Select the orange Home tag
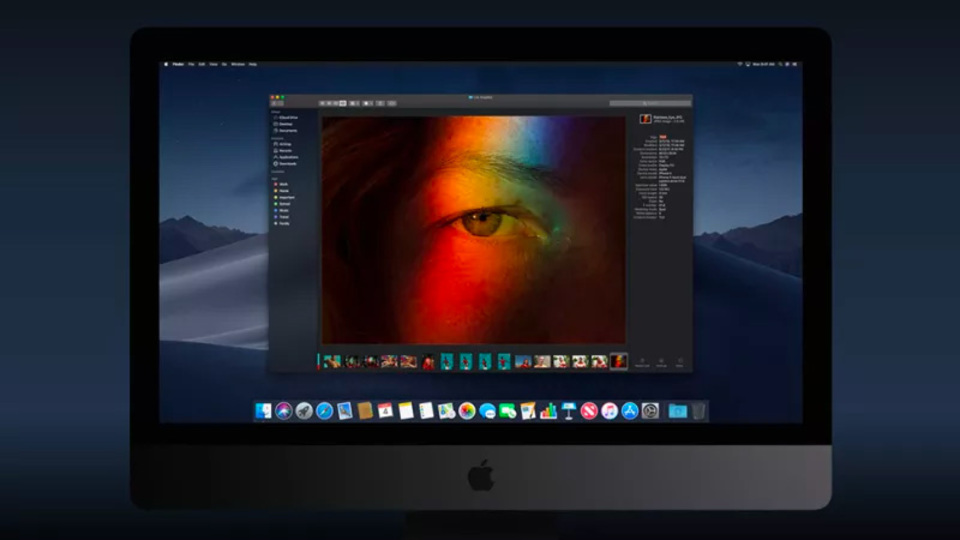This screenshot has height=540, width=960. [282, 191]
